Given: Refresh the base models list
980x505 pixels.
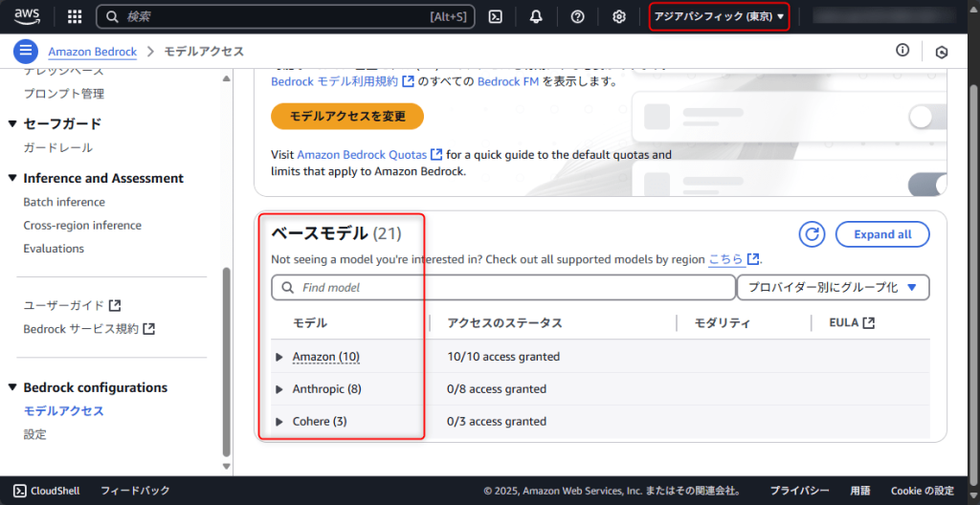Looking at the screenshot, I should [x=812, y=234].
